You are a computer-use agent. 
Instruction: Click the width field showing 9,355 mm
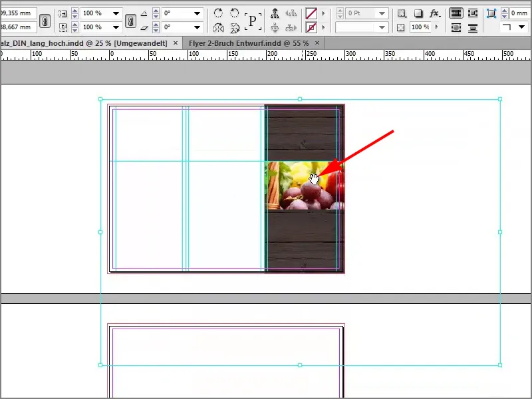pos(19,13)
